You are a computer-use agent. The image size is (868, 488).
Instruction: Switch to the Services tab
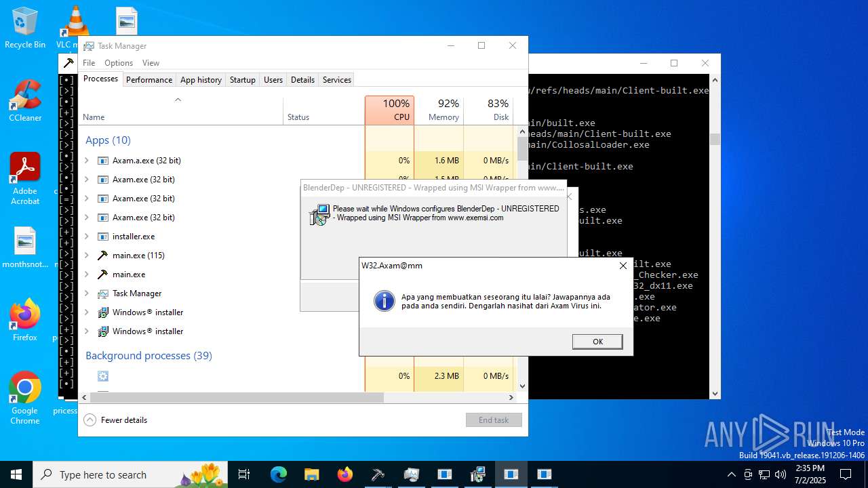click(x=337, y=79)
